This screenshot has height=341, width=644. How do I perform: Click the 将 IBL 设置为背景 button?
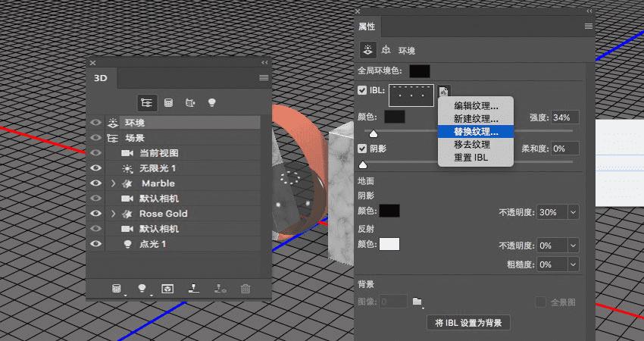[x=468, y=323]
